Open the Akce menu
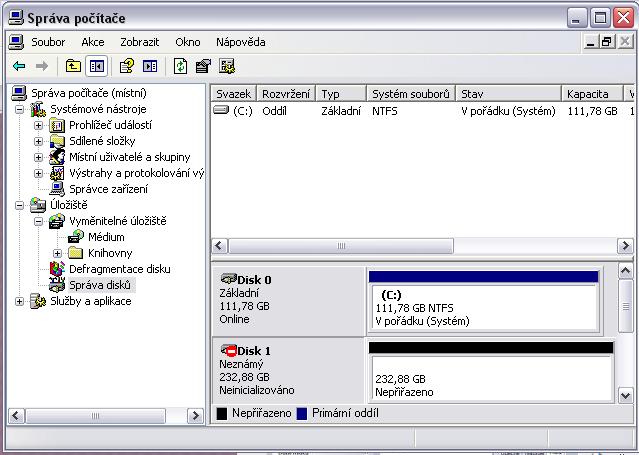This screenshot has height=455, width=639. 92,42
